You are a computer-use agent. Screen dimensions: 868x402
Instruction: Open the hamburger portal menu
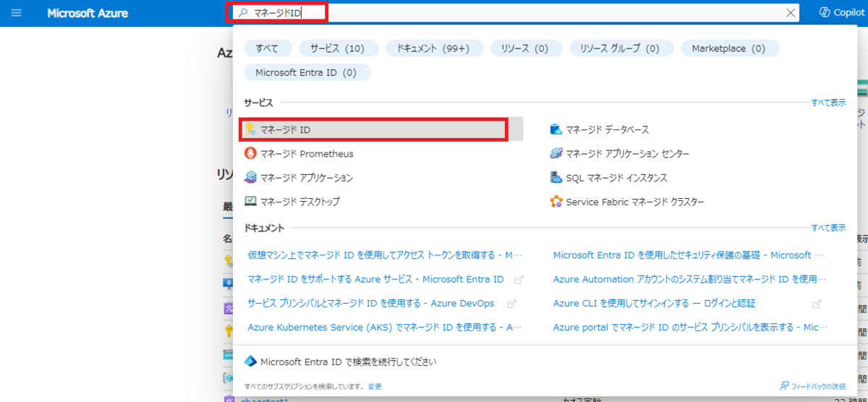[16, 13]
